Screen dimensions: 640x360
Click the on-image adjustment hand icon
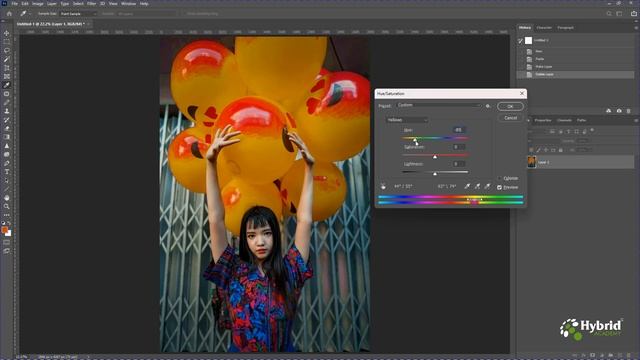(383, 187)
